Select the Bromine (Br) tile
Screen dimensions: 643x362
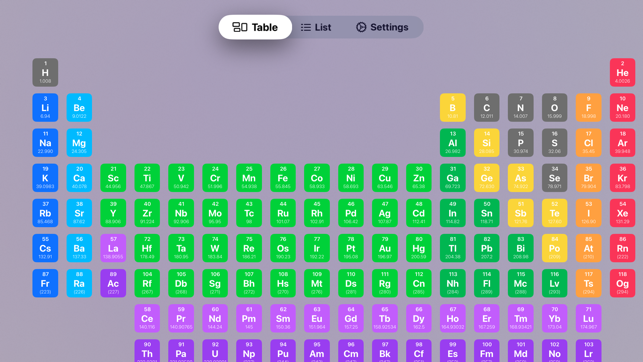[x=588, y=178]
